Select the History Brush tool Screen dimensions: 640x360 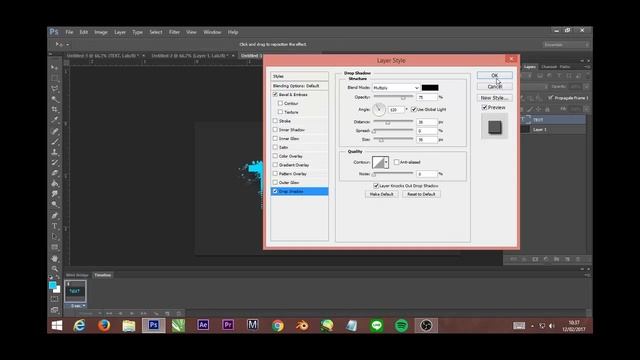pyautogui.click(x=54, y=162)
